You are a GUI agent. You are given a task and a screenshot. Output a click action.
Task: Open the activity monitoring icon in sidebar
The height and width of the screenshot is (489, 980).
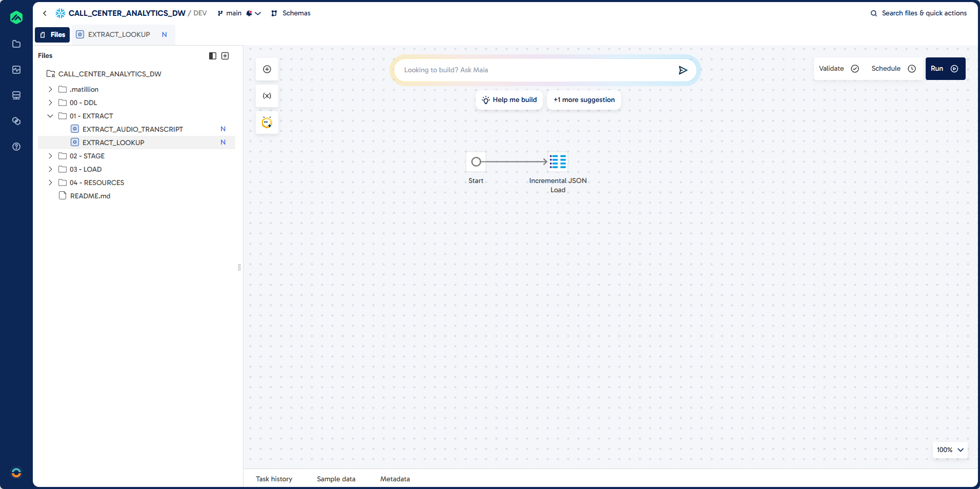[16, 70]
